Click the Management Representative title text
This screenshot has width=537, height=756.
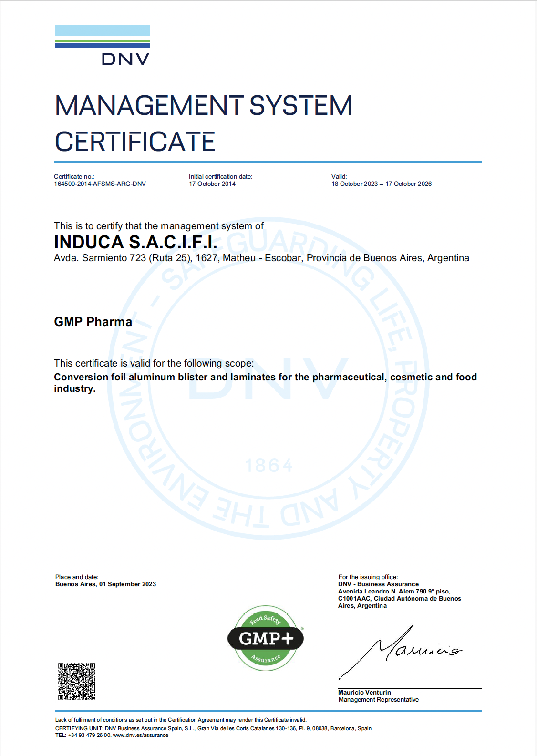pos(378,700)
